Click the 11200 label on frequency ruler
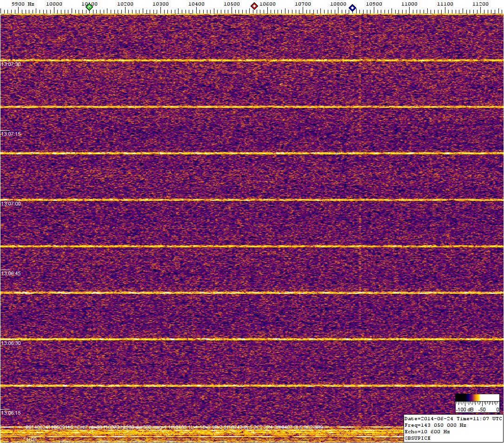This screenshot has height=443, width=504. (480, 4)
